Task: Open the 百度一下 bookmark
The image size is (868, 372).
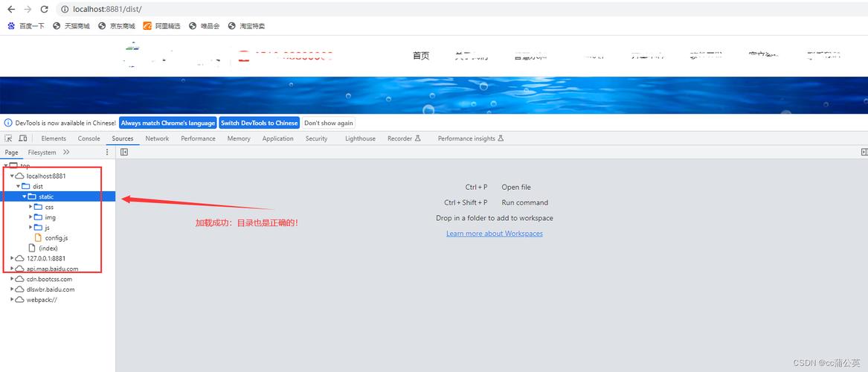Action: 26,25
